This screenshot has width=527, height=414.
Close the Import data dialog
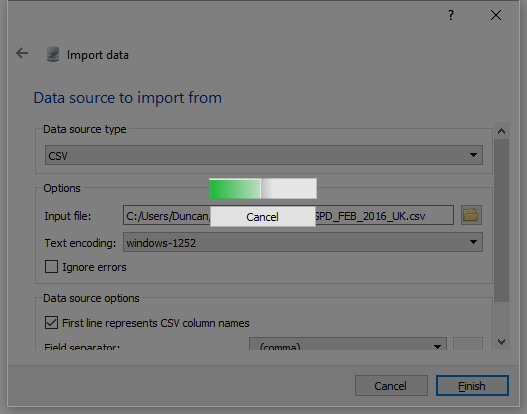click(496, 15)
